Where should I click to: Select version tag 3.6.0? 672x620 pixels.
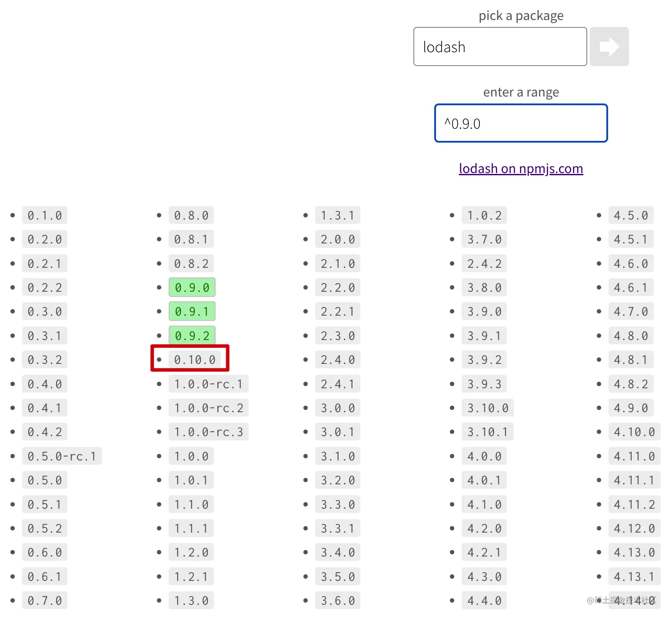coord(338,600)
